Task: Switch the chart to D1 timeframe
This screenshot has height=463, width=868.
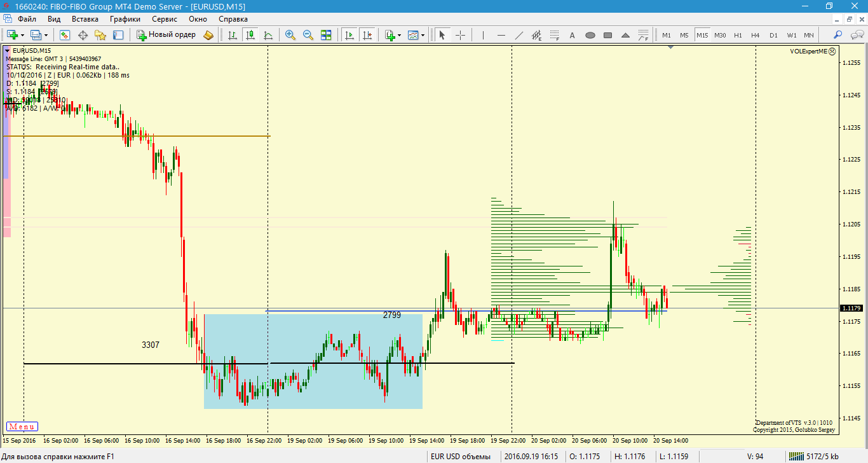Action: pos(773,35)
